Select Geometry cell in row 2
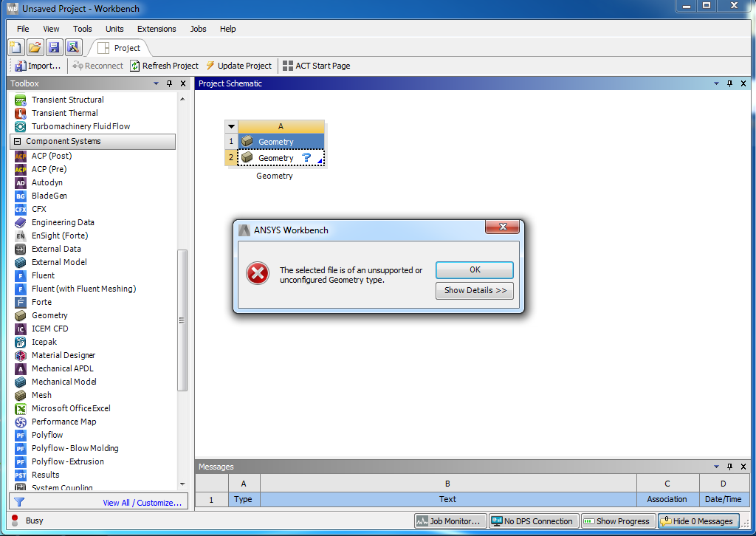Viewport: 756px width, 536px height. (x=281, y=158)
